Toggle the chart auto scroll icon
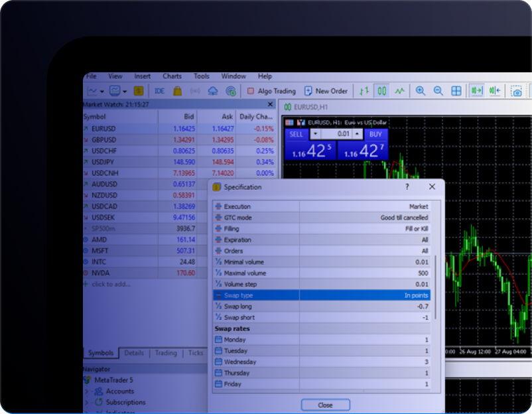532x414 pixels. (476, 91)
